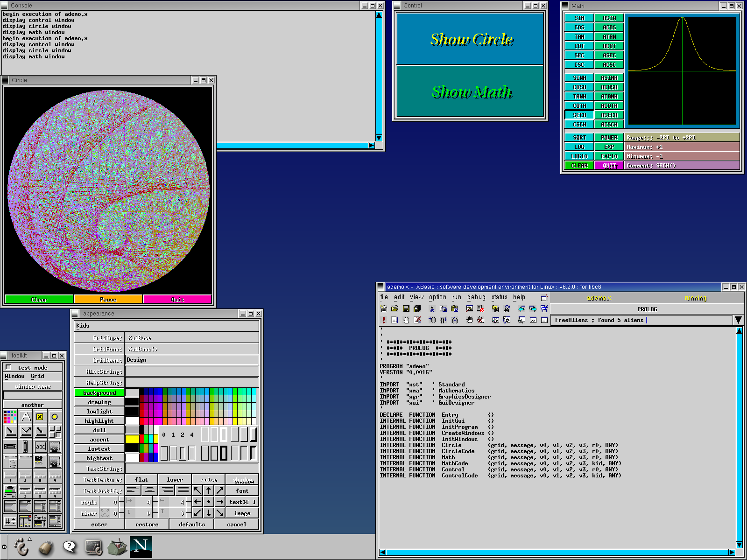The height and width of the screenshot is (560, 747).
Task: Pick the 'abc' text-entry widget in toolkit
Action: (x=41, y=447)
